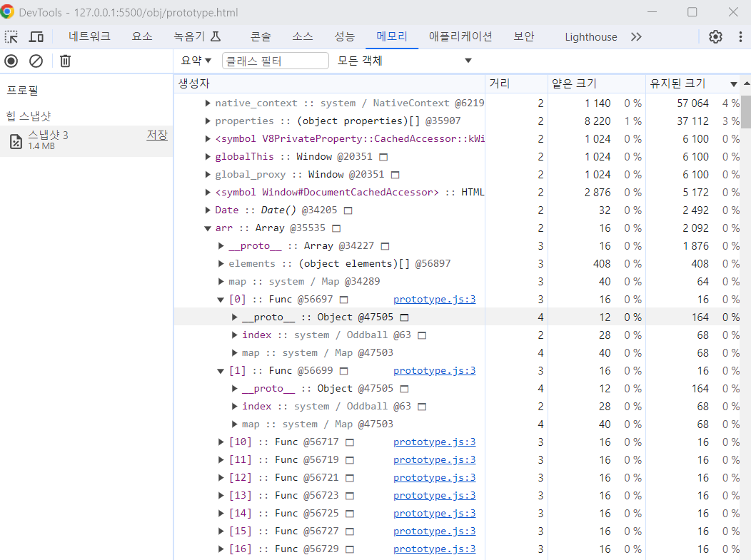Sort by the 유지된 크기 column header
Screen dimensions: 751x560
[692, 83]
